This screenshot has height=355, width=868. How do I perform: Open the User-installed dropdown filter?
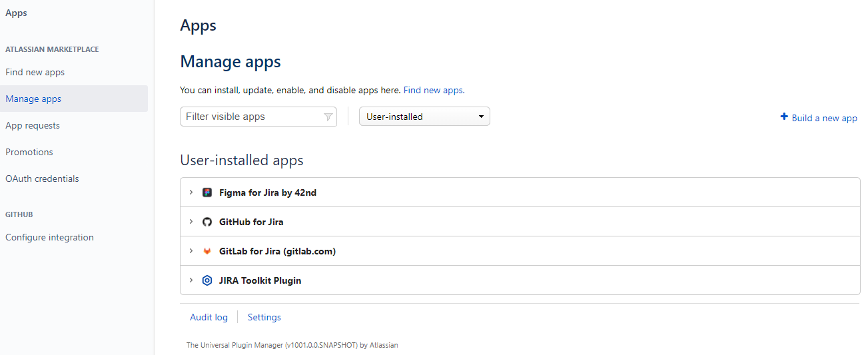424,117
